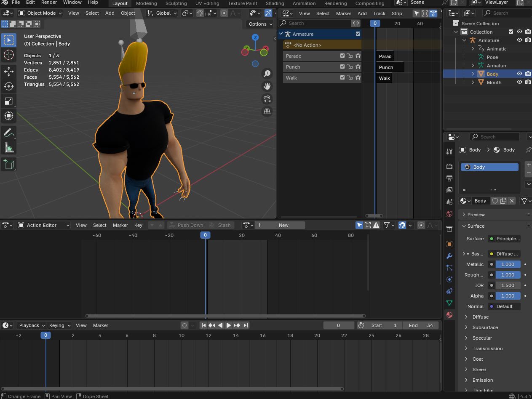Open the Tool properties tab

point(449,152)
